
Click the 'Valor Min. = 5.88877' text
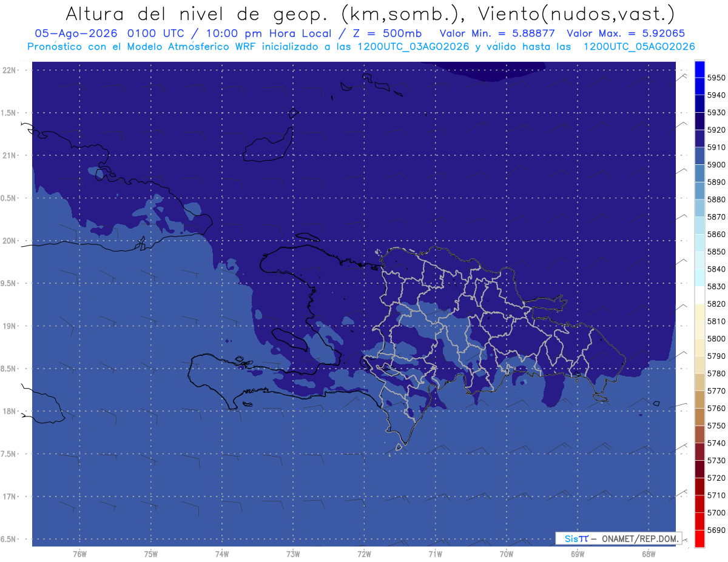coord(497,34)
